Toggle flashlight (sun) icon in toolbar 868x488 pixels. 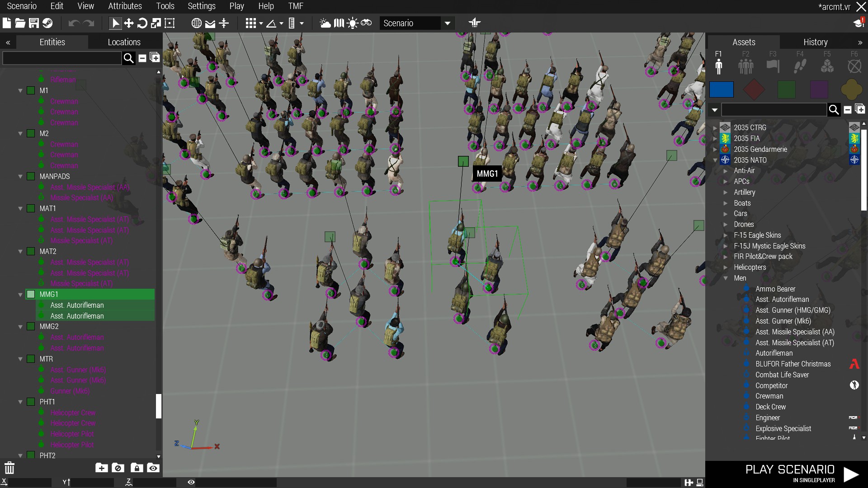click(x=352, y=23)
